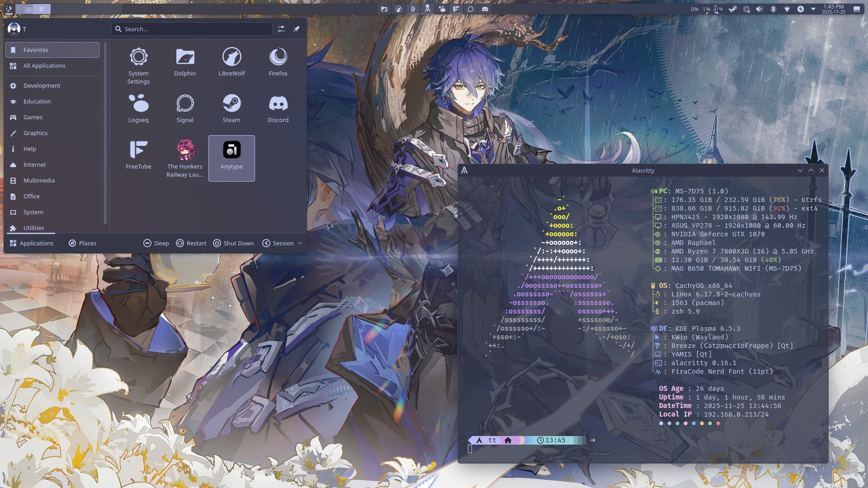Click the volume speaker tray icon
This screenshot has width=868, height=488.
click(759, 9)
